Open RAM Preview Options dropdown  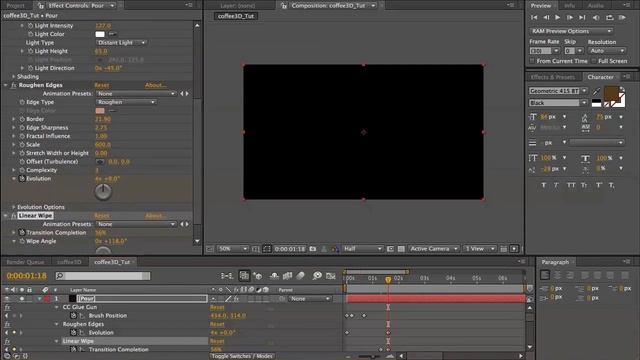click(x=571, y=31)
